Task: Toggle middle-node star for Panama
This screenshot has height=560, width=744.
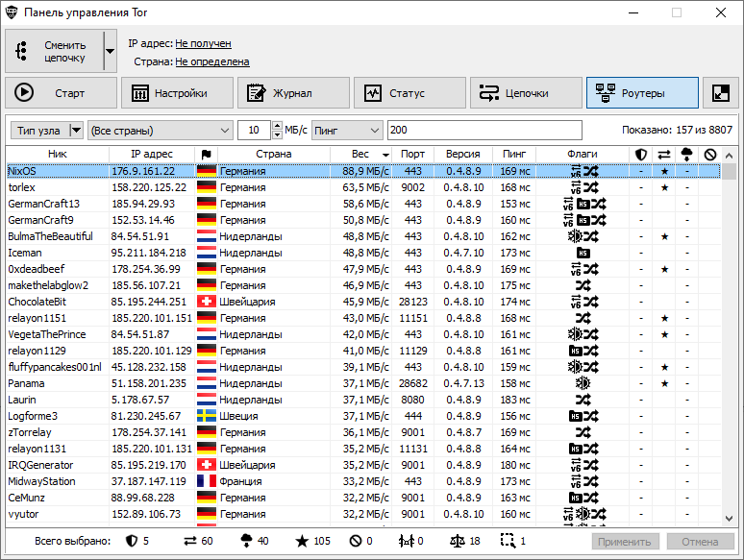Action: [x=664, y=383]
